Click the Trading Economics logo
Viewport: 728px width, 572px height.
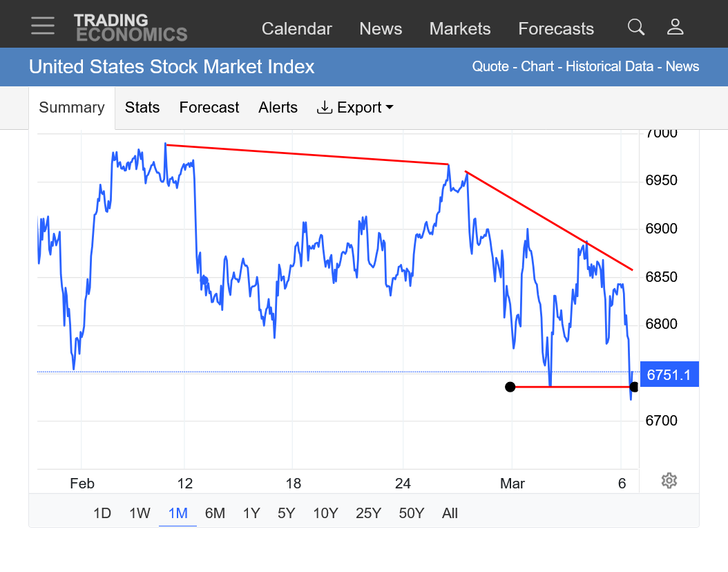(x=131, y=28)
